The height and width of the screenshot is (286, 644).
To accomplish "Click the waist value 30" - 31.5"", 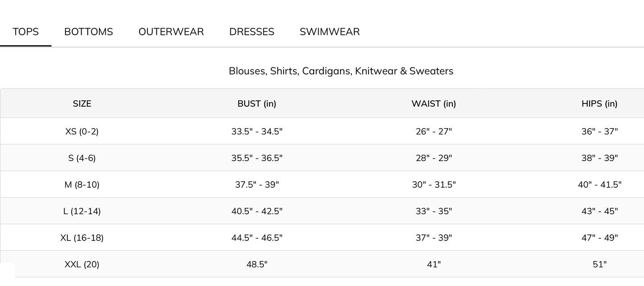I will [x=434, y=184].
